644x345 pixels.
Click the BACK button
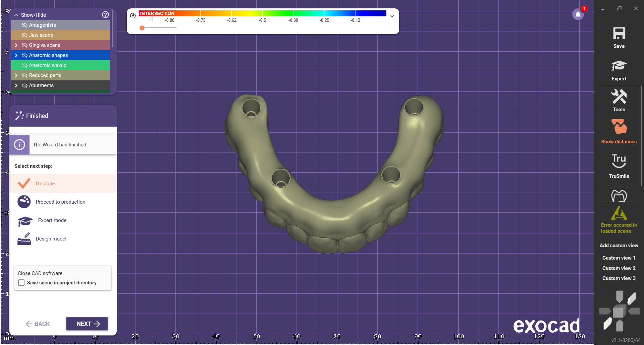38,324
